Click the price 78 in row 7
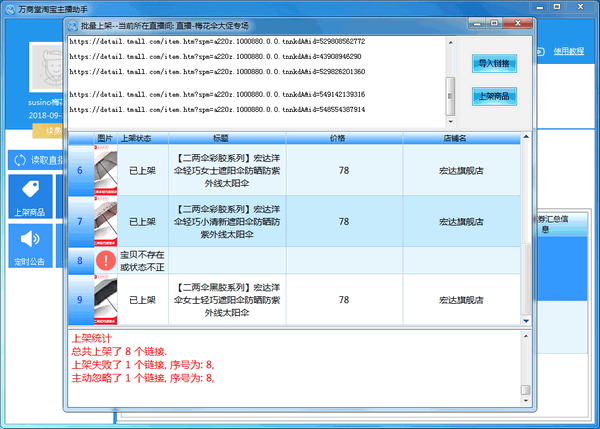Image resolution: width=600 pixels, height=429 pixels. click(344, 222)
